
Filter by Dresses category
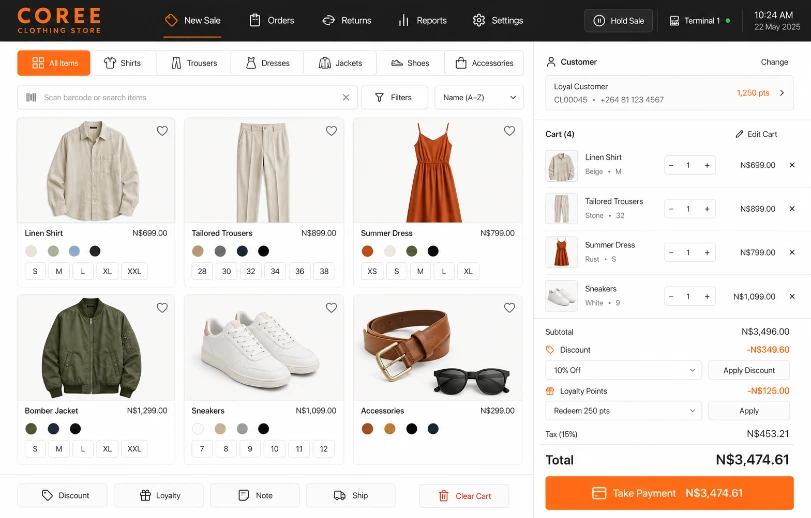[267, 63]
